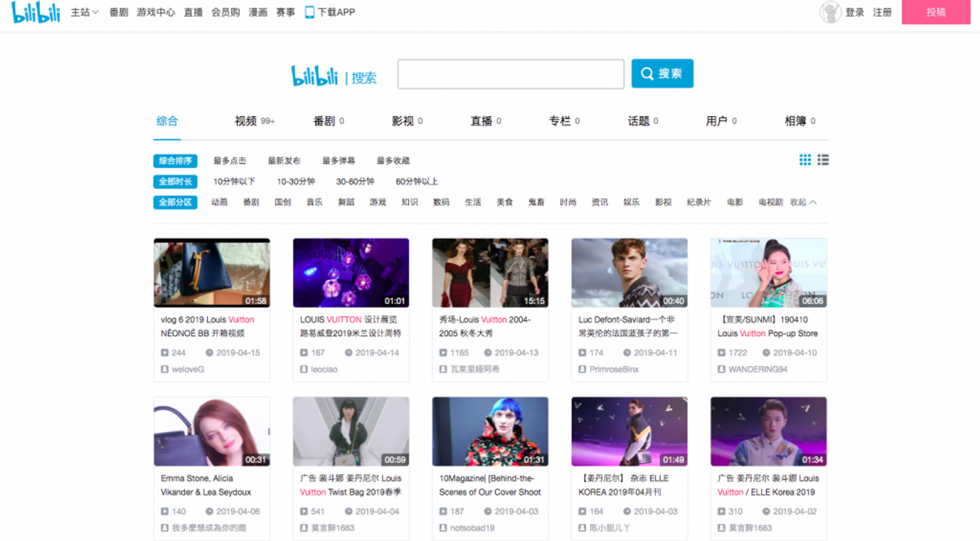This screenshot has height=541, width=980.
Task: Click uploader icon next to leociao
Action: (304, 369)
